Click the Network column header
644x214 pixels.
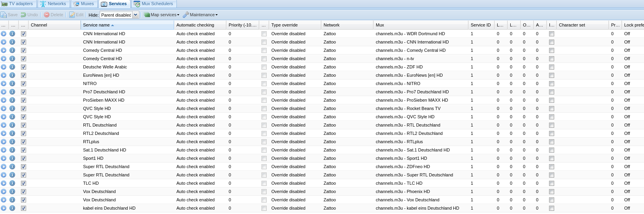pos(347,25)
